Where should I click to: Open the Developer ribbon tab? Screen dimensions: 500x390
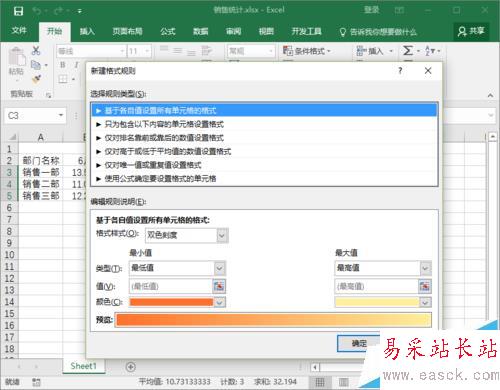tap(306, 31)
